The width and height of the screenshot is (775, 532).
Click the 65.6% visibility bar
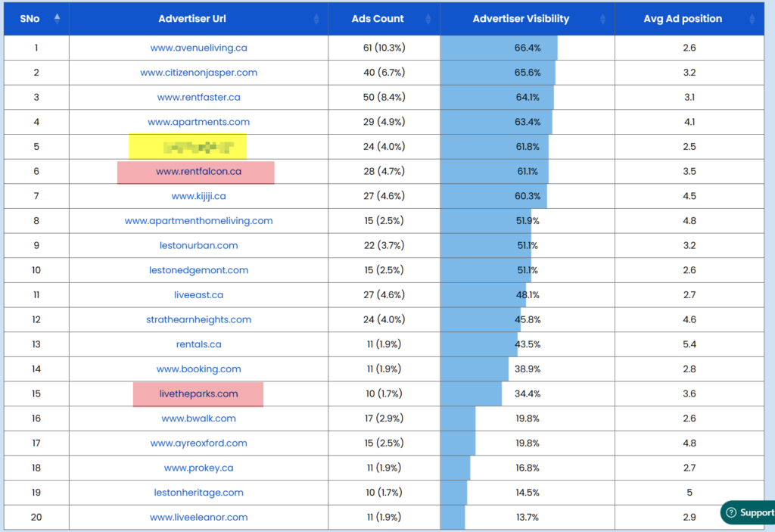[x=498, y=73]
